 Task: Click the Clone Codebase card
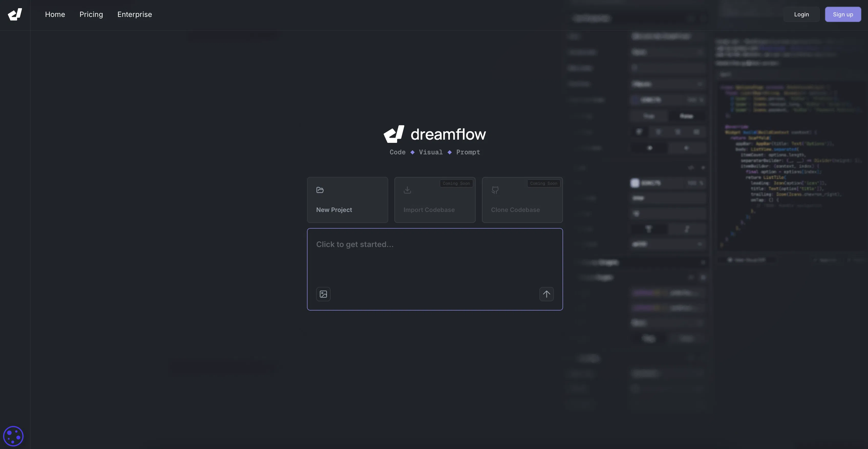[522, 200]
